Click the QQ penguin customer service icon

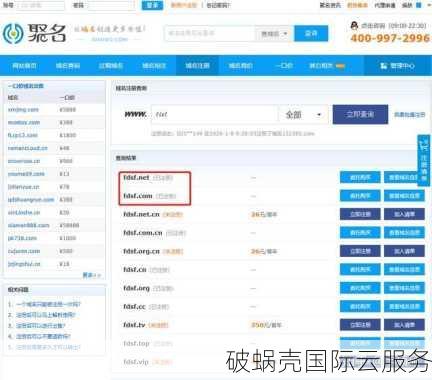click(354, 25)
